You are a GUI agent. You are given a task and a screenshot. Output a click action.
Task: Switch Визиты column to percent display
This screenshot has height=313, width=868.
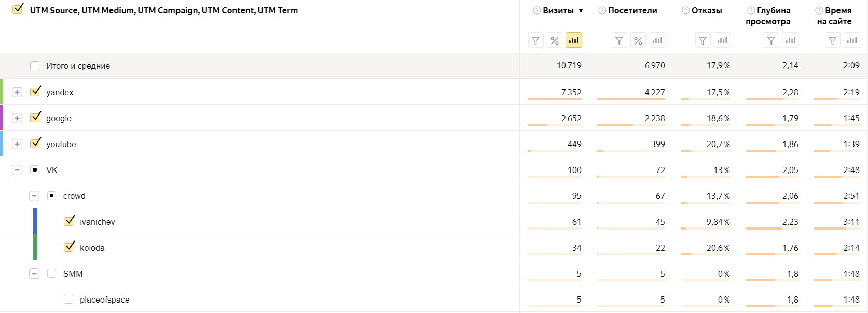(x=555, y=40)
